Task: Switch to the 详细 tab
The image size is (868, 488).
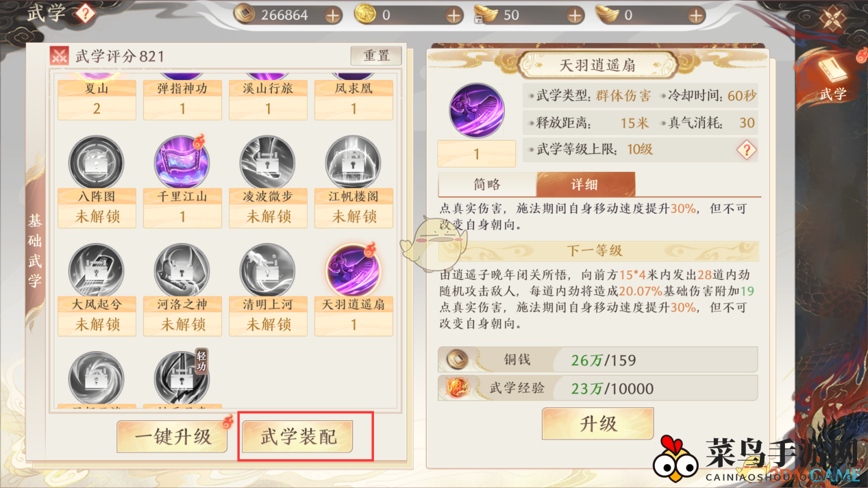Action: click(x=585, y=185)
